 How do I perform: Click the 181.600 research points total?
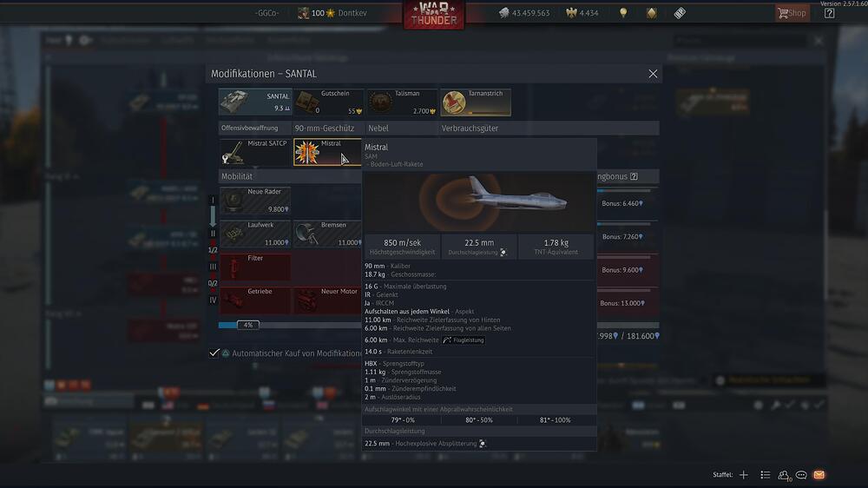[x=642, y=336]
